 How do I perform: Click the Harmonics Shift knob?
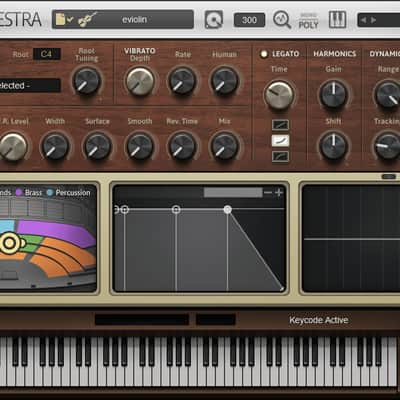click(334, 146)
